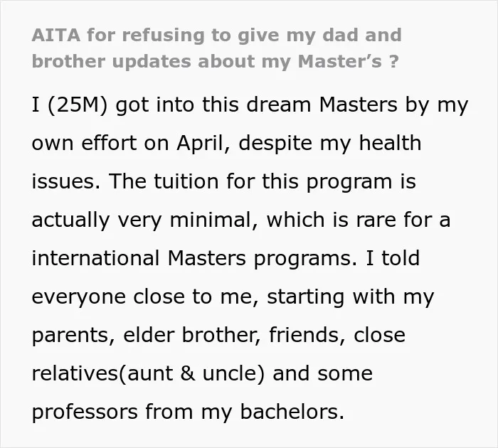Click the title line 'brother updates about my Master's ?'
498x448 pixels.
(215, 61)
